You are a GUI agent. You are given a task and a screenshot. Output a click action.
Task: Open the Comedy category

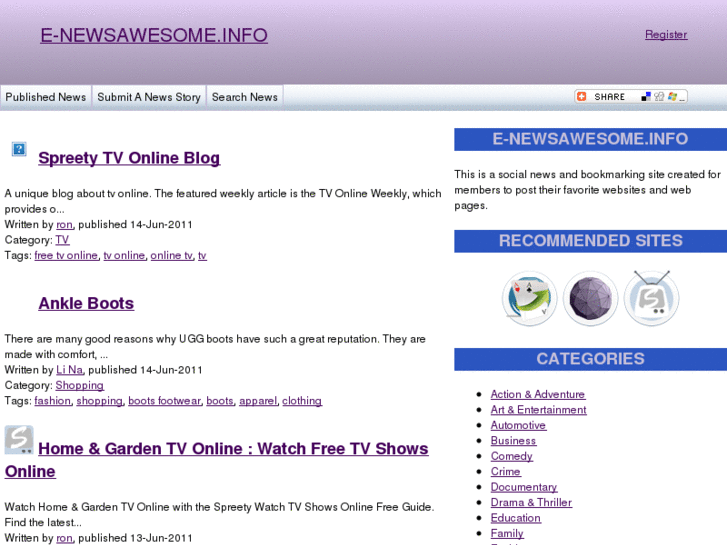point(512,456)
